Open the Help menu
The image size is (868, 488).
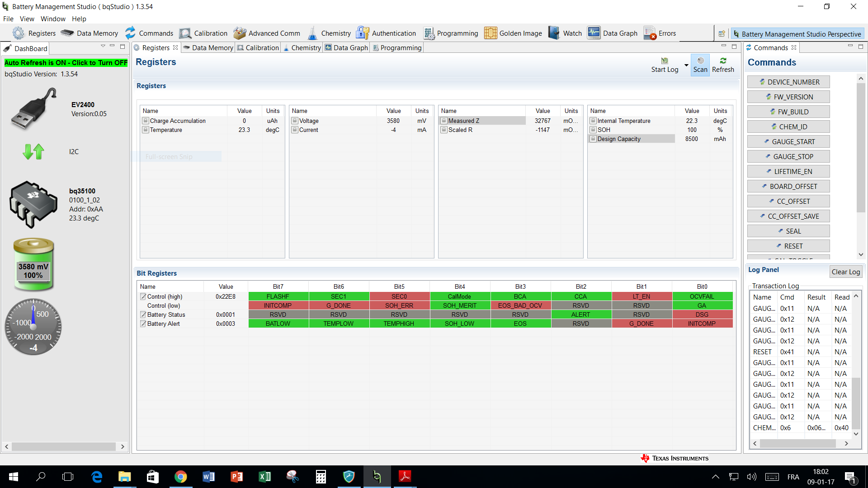click(x=79, y=19)
